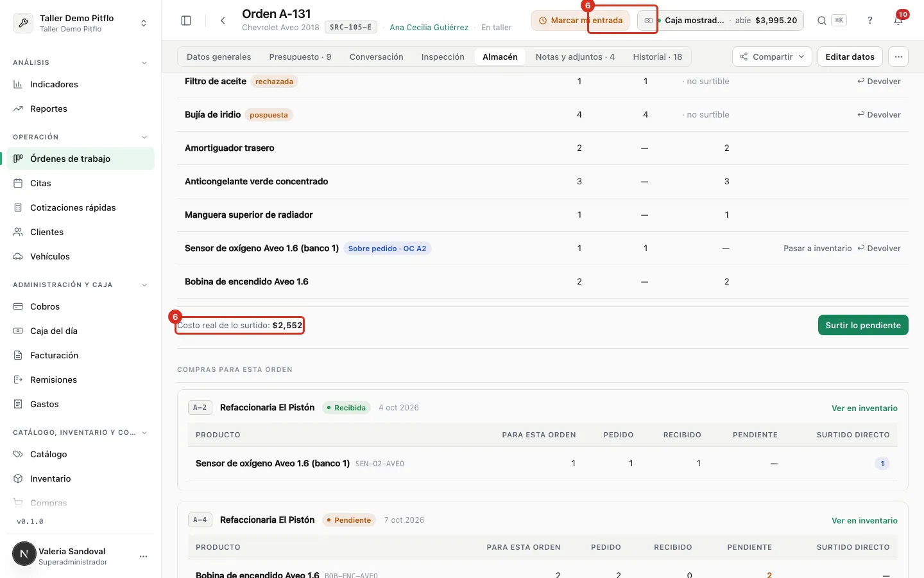Open the Compartir dropdown
The image size is (924, 578).
772,57
